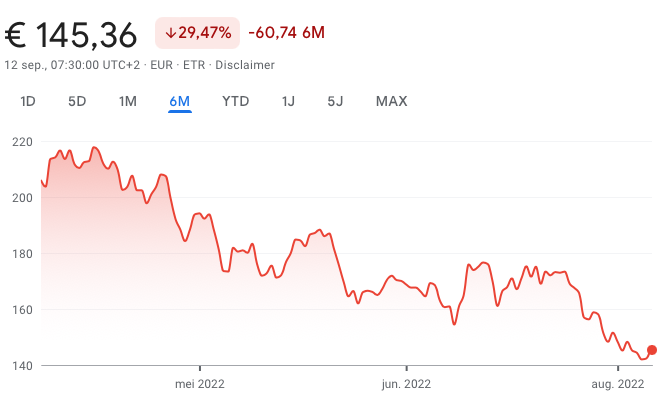
Task: Switch chart to 1J range
Action: coord(288,101)
